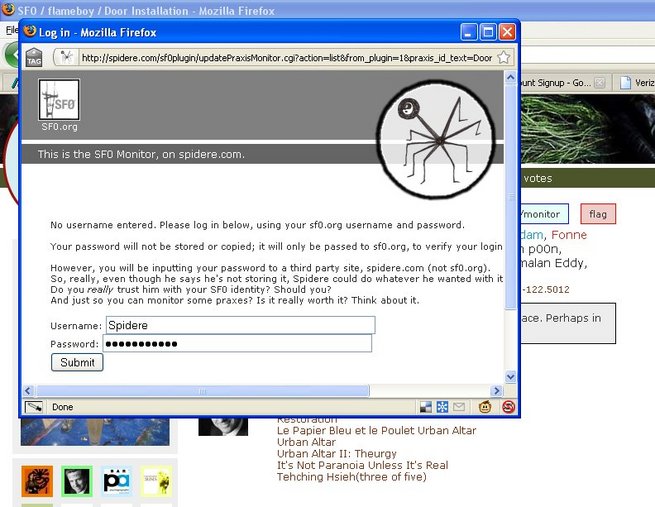Click the horizontal scrollbar right arrow
Viewport: 655px width, 507px height.
coord(497,390)
